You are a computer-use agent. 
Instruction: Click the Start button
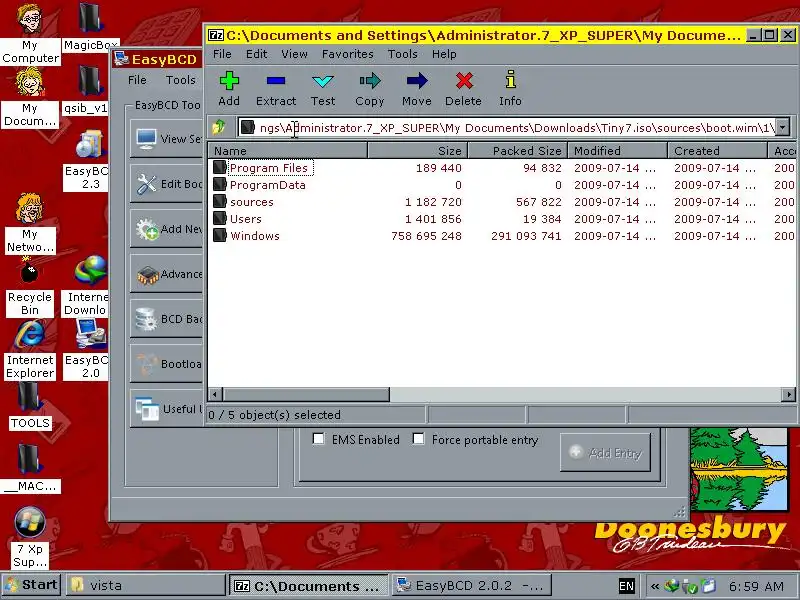coord(31,585)
